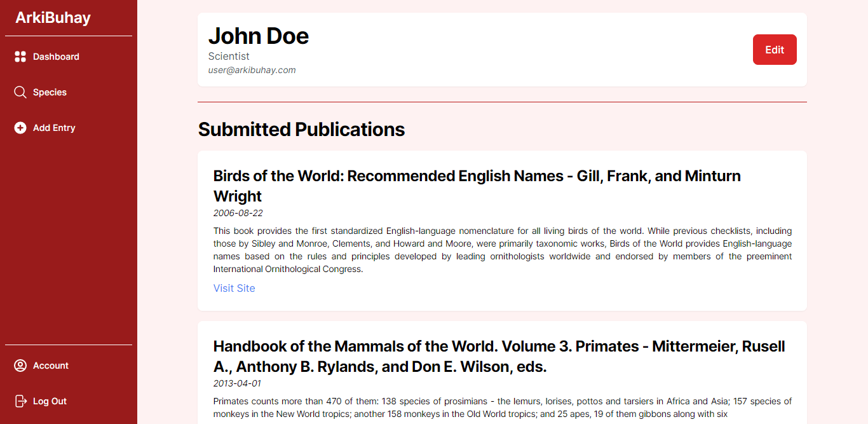Click the Birds of the World description paragraph
868x424 pixels.
click(x=503, y=250)
